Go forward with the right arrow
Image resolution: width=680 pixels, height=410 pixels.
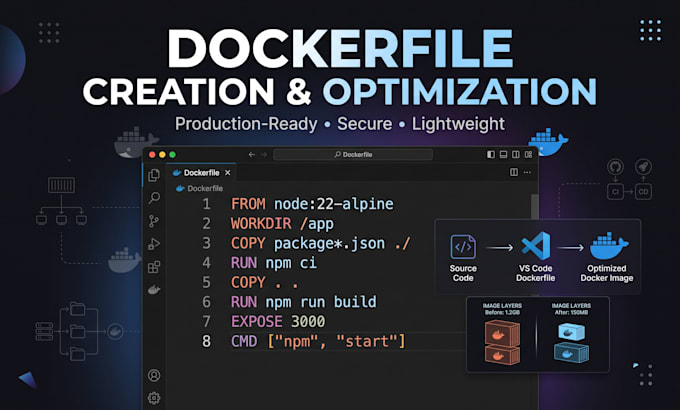coord(264,154)
